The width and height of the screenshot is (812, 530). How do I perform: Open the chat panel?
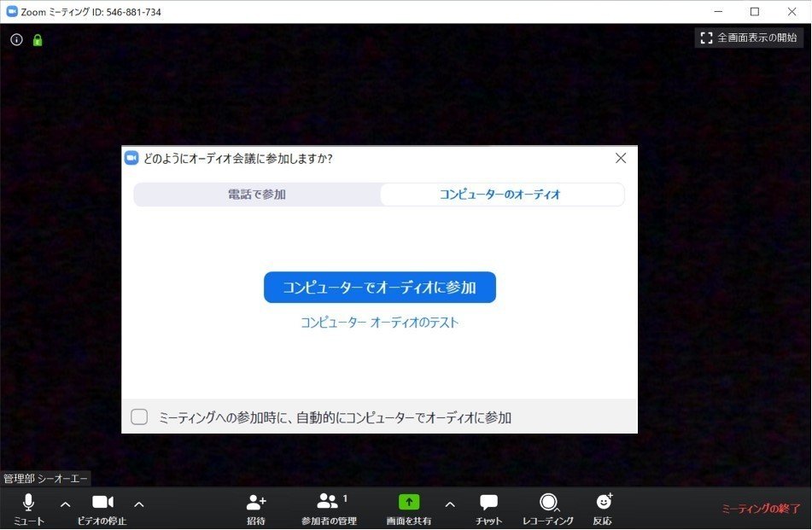pyautogui.click(x=488, y=507)
